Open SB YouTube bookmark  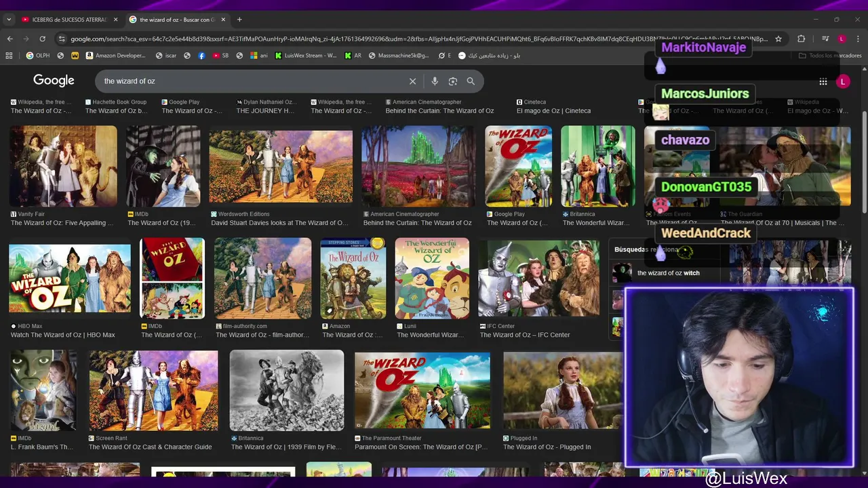[221, 56]
